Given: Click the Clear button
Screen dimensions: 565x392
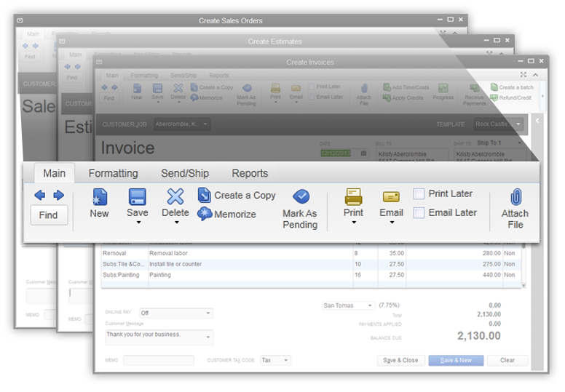Looking at the screenshot, I should coord(507,360).
